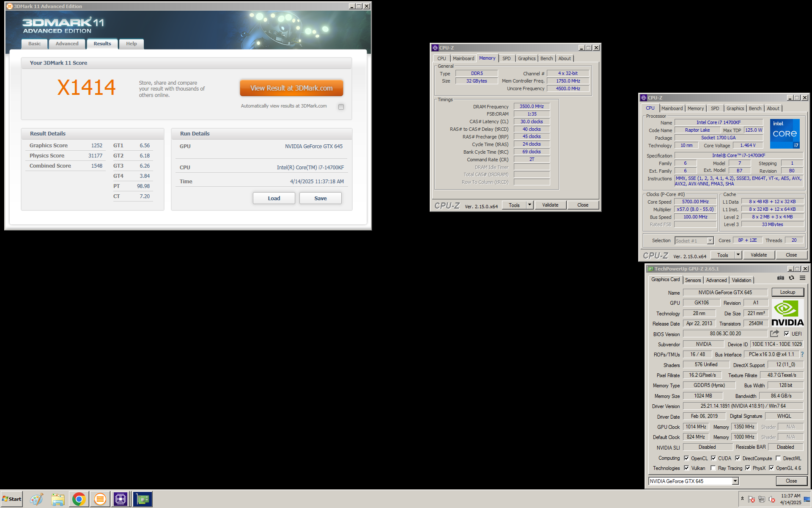This screenshot has width=812, height=508.
Task: Open the GPU-Z hamburger menu
Action: [x=802, y=278]
